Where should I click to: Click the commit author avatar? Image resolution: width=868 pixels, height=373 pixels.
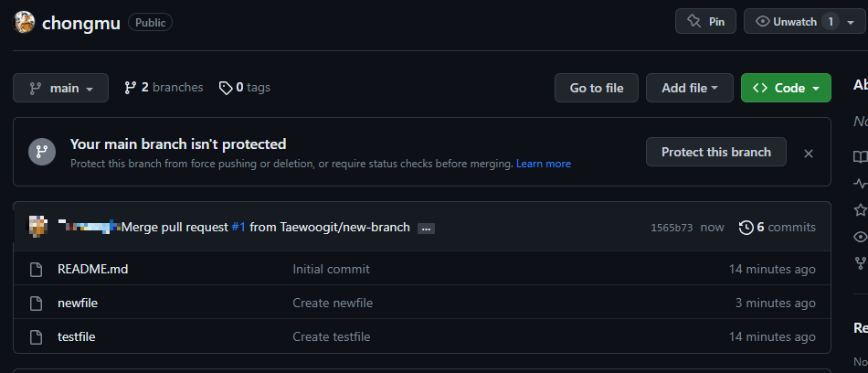(x=38, y=227)
